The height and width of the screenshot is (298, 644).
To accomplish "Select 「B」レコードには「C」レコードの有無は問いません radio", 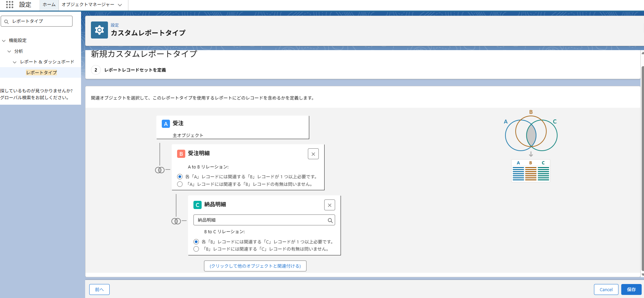I will 196,249.
